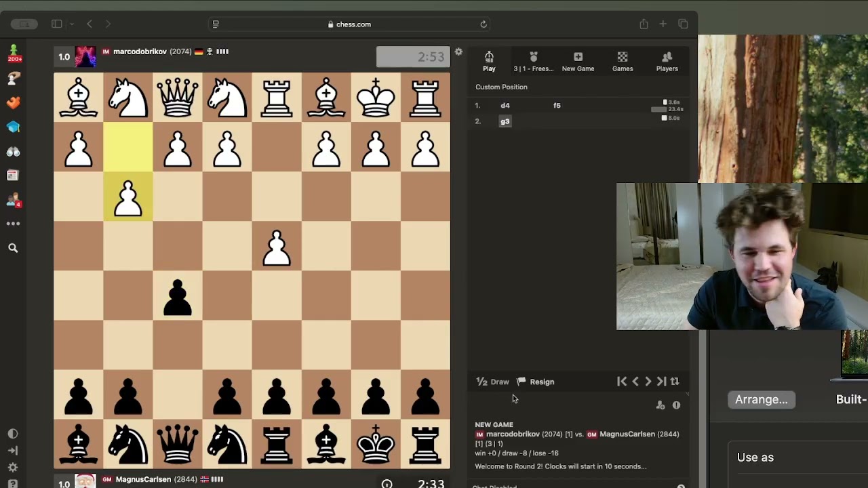Open Safari tab group dropdown chevron

point(72,24)
